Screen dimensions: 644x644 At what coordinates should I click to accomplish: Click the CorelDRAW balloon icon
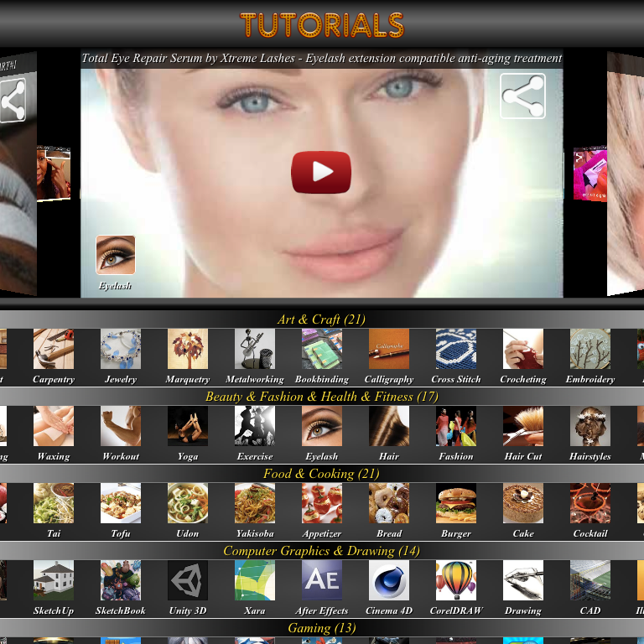pyautogui.click(x=456, y=580)
